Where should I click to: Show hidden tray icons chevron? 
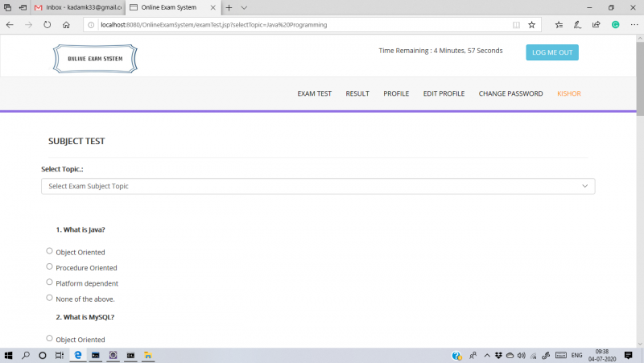tap(487, 356)
